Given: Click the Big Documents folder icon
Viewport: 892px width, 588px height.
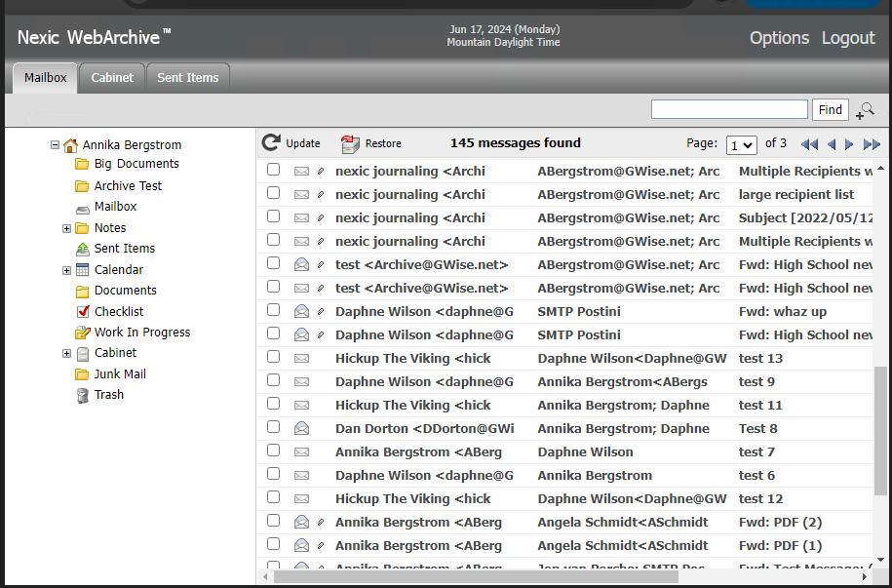Looking at the screenshot, I should tap(82, 165).
